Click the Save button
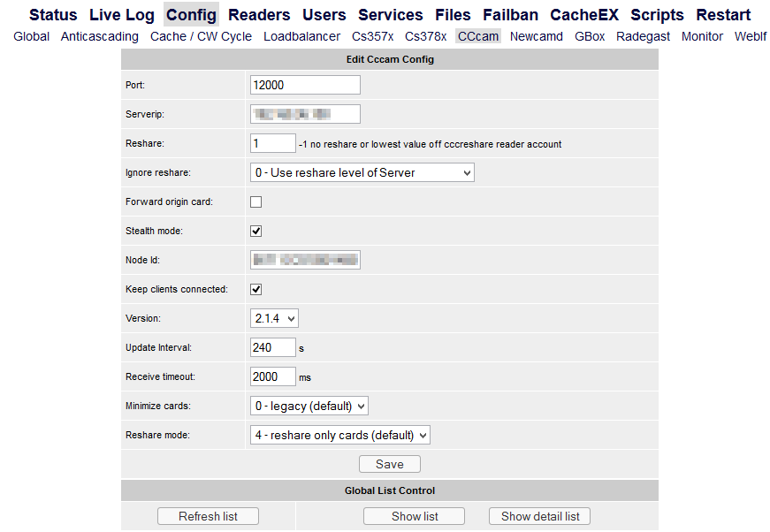The height and width of the screenshot is (532, 770). point(389,464)
